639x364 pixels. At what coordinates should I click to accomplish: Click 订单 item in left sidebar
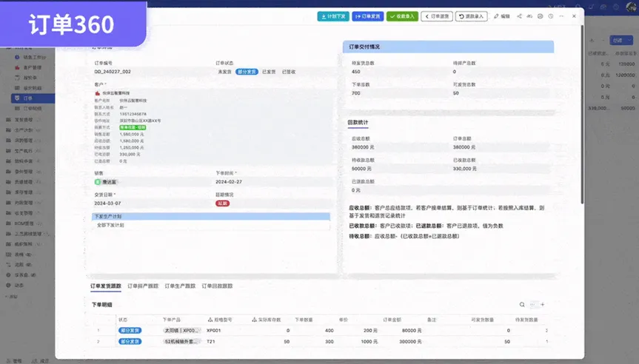(27, 98)
